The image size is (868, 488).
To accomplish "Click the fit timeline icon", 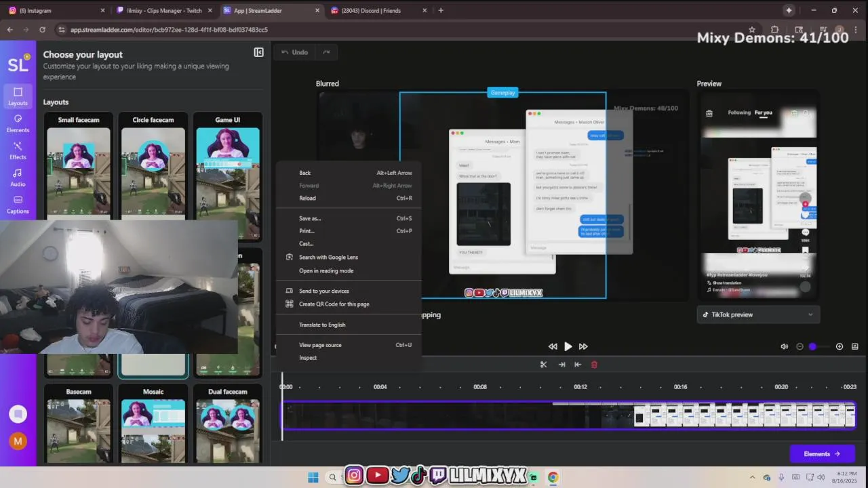I will tap(854, 346).
